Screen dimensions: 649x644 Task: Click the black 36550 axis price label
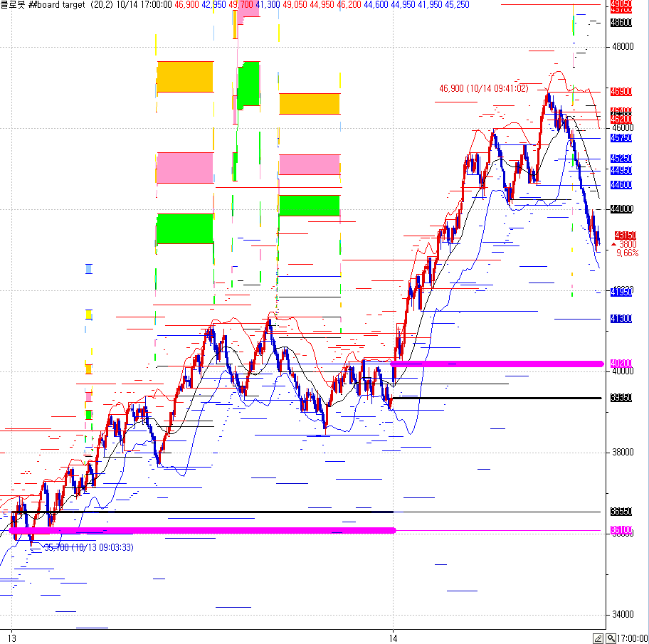(x=621, y=512)
